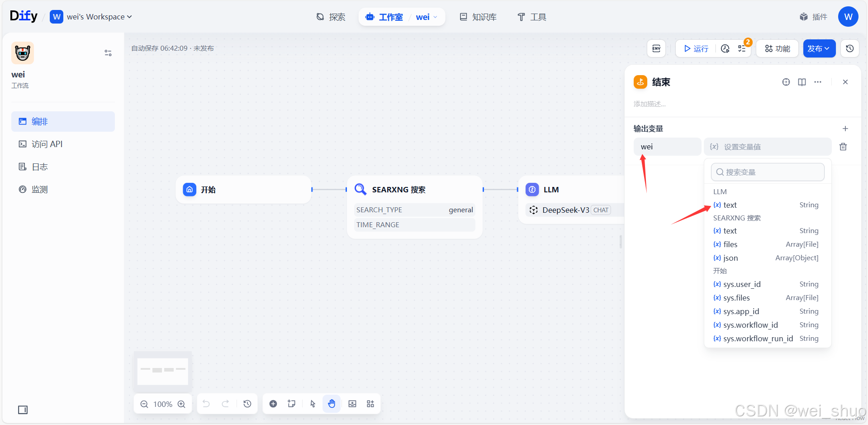Click the Dify logo
The height and width of the screenshot is (425, 868).
point(24,16)
